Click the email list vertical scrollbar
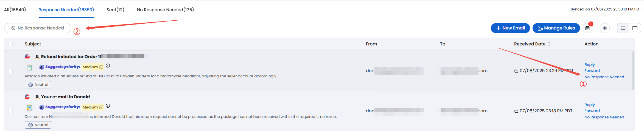 [634, 71]
